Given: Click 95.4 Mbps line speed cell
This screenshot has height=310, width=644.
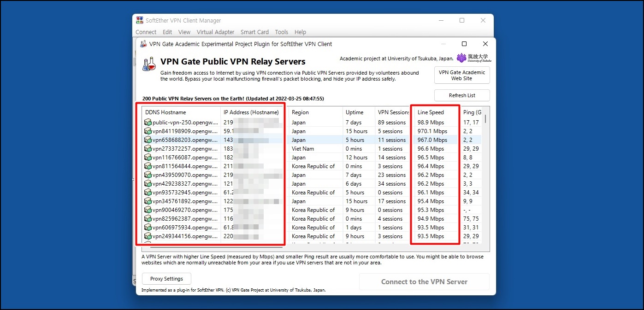Looking at the screenshot, I should 431,201.
